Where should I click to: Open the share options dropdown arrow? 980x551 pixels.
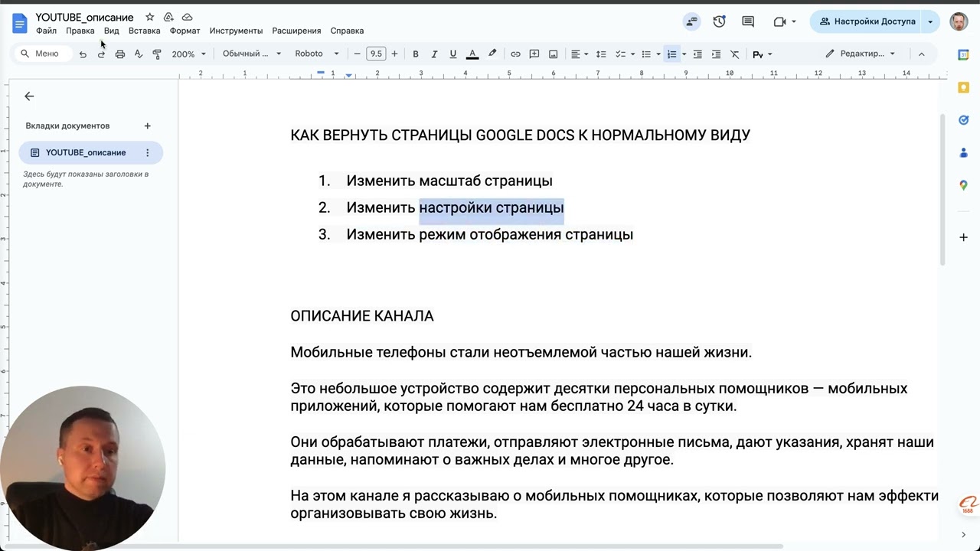pyautogui.click(x=931, y=21)
